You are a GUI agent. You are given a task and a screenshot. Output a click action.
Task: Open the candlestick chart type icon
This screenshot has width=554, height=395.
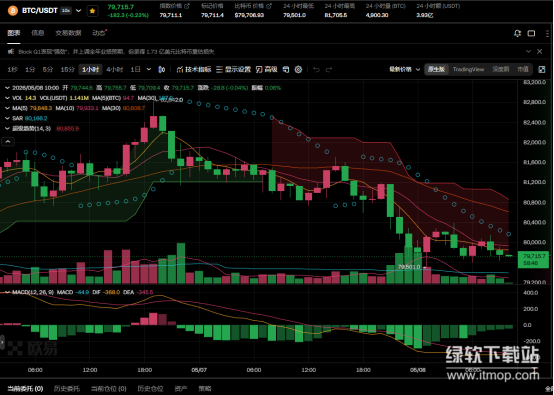[162, 69]
